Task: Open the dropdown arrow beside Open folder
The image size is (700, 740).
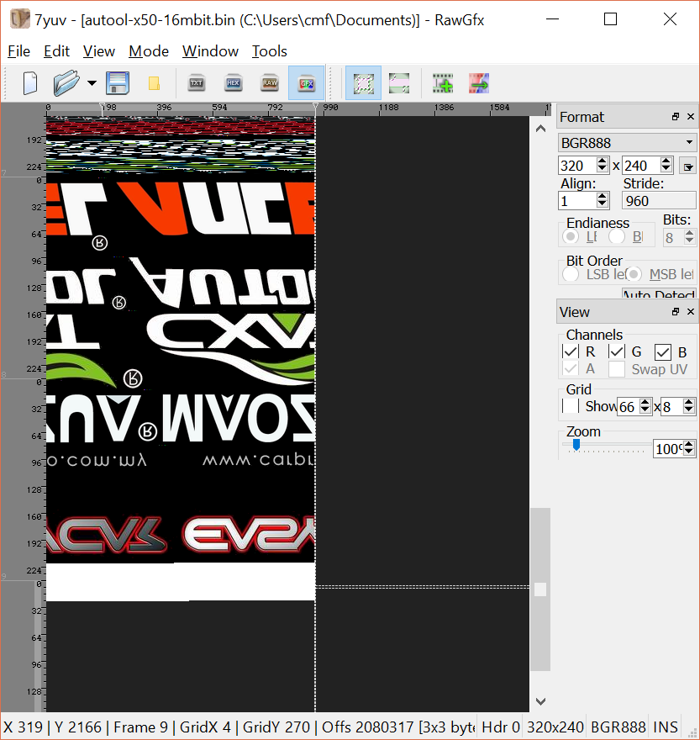Action: click(92, 83)
